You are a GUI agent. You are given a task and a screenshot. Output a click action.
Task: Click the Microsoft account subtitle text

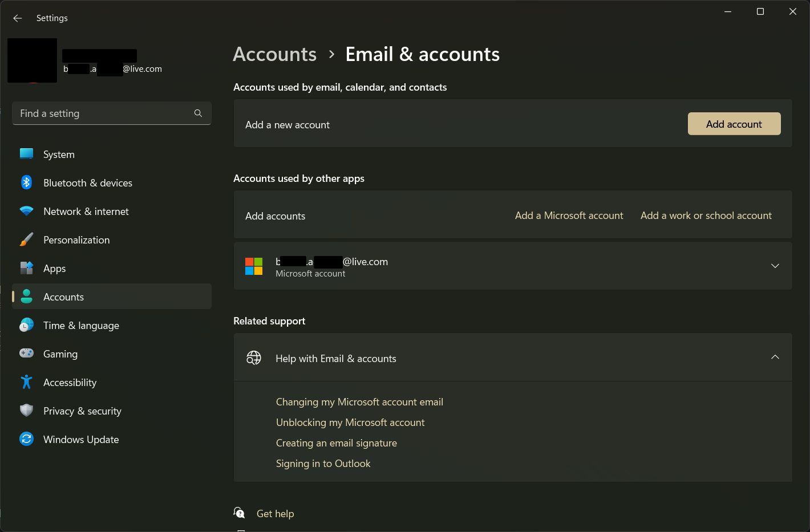310,274
